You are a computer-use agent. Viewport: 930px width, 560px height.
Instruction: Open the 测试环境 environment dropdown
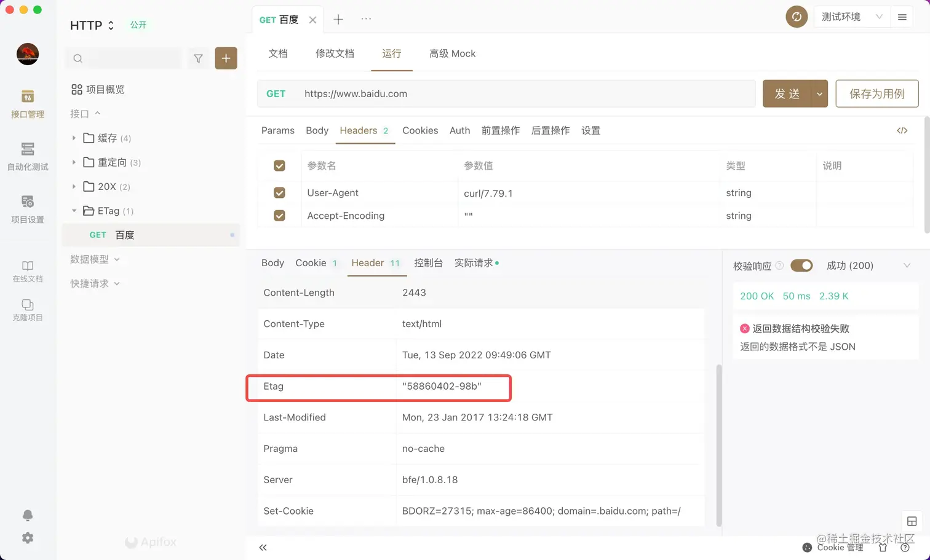852,17
